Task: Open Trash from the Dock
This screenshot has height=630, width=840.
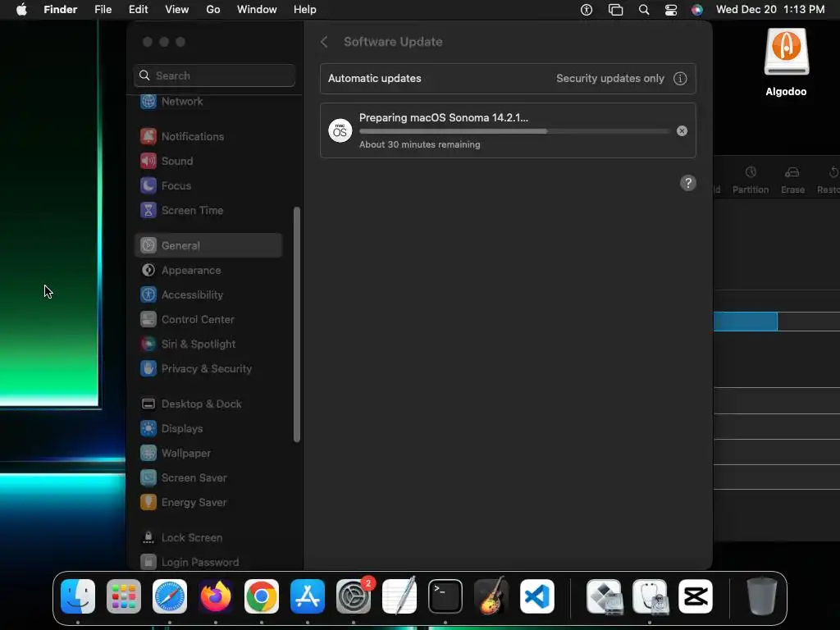Action: click(761, 596)
